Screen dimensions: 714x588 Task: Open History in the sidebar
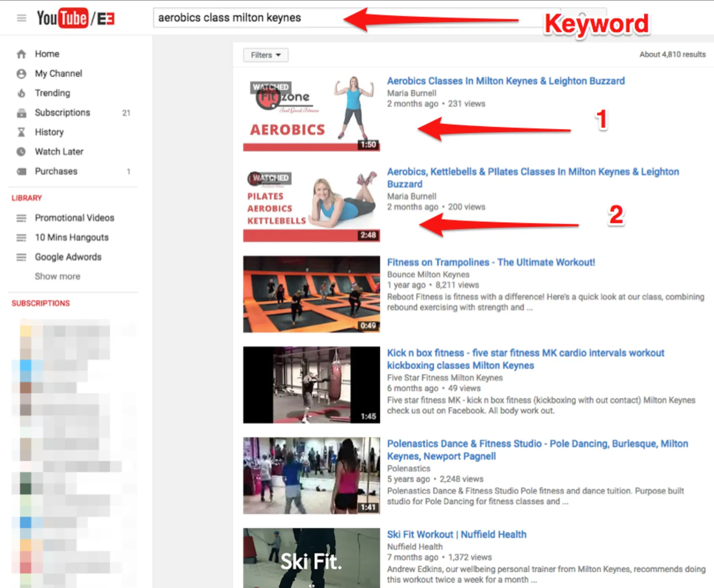pos(49,133)
